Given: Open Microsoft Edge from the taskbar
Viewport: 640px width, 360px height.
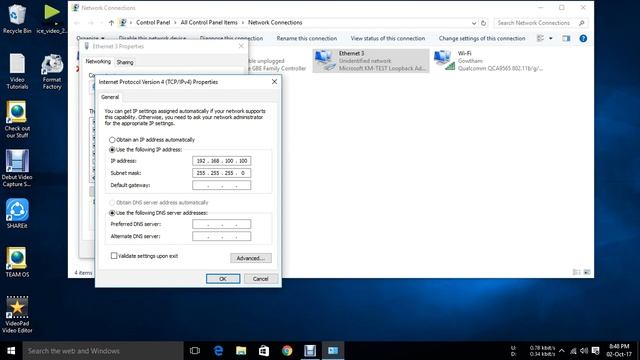Looking at the screenshot, I should [218, 351].
